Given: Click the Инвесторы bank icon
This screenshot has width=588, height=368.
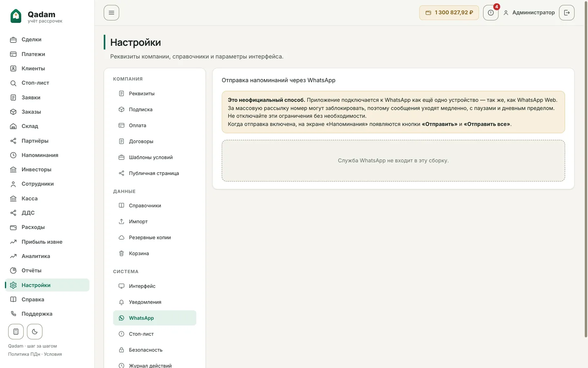Looking at the screenshot, I should click(13, 169).
